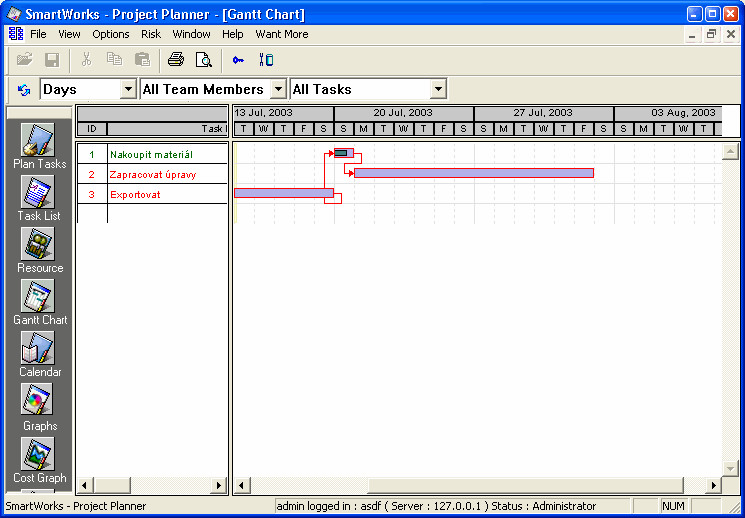Screen dimensions: 745x518
Task: Open the File menu
Action: tap(38, 34)
